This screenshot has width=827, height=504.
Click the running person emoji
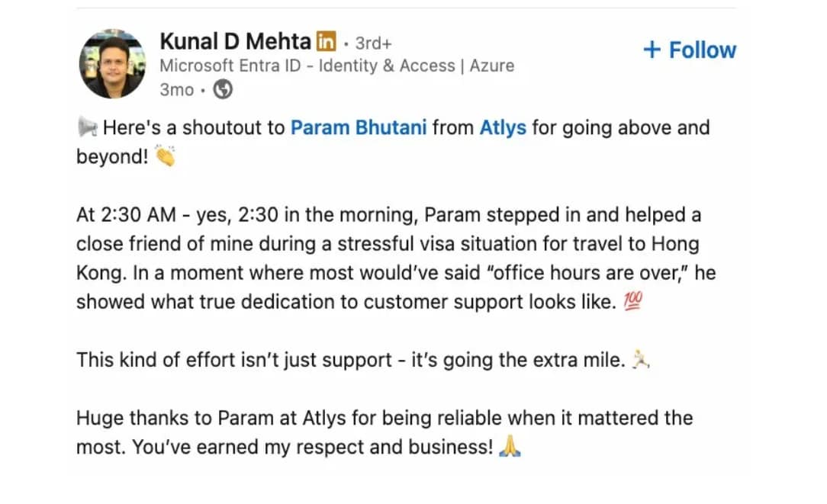coord(640,359)
